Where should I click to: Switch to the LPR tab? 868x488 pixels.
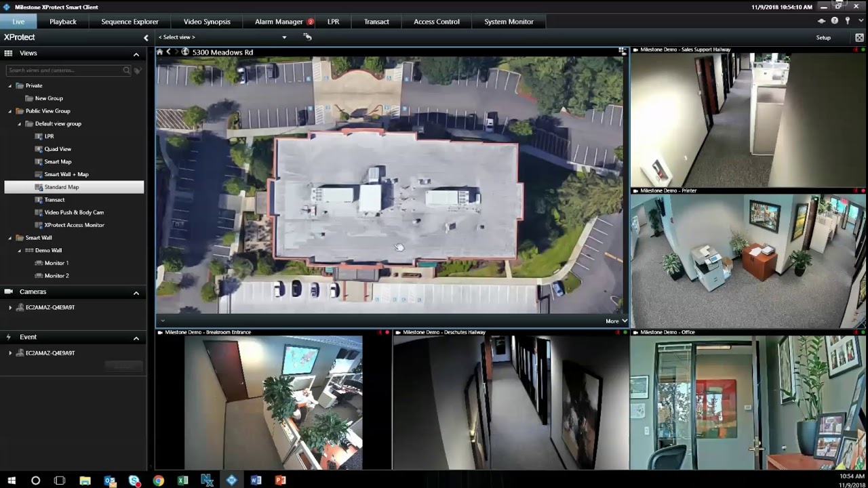pyautogui.click(x=333, y=22)
